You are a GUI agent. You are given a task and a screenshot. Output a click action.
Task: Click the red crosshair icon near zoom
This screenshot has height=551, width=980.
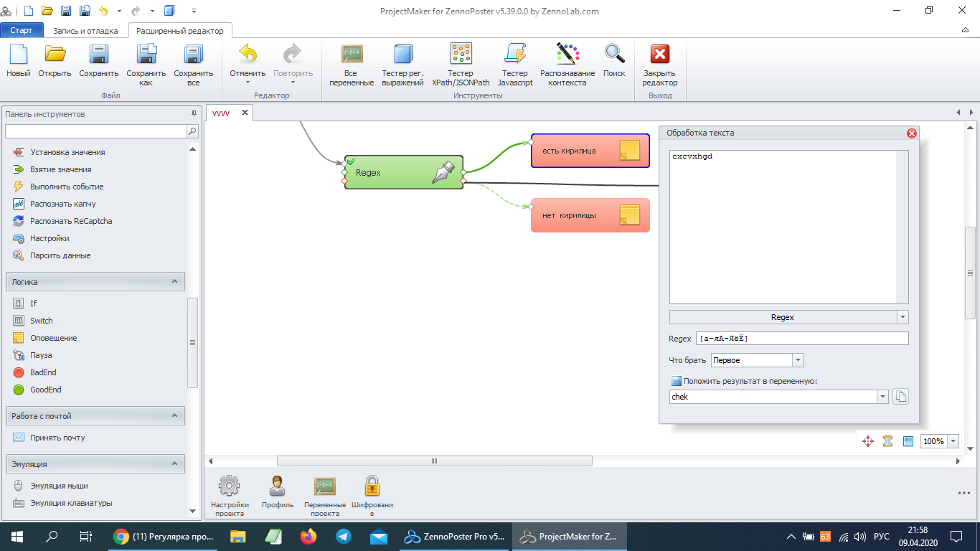[x=867, y=441]
